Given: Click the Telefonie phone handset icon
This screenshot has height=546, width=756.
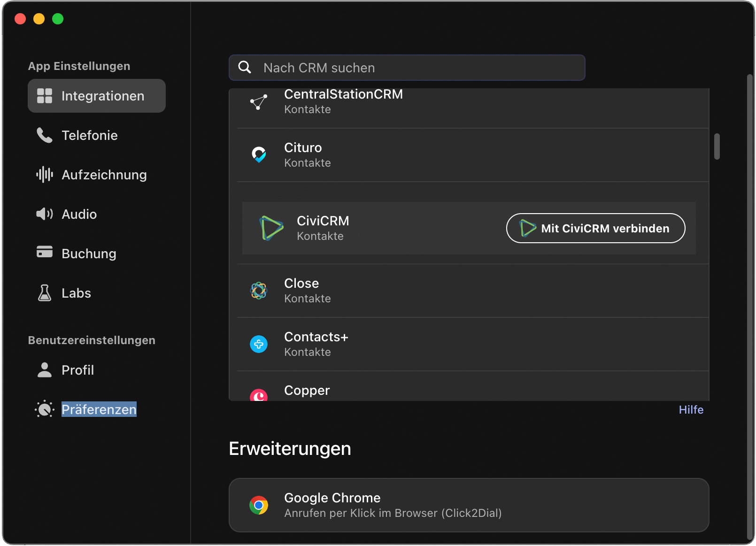Looking at the screenshot, I should point(45,135).
